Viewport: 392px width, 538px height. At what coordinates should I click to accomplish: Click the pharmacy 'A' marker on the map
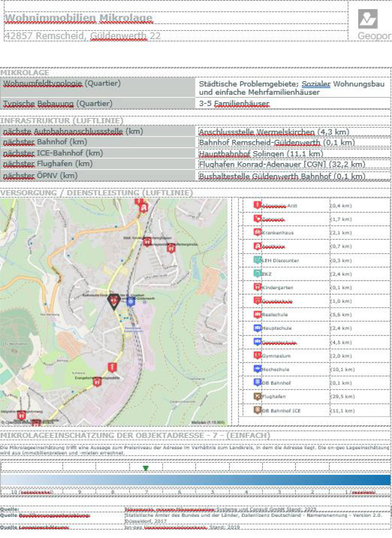point(144,208)
